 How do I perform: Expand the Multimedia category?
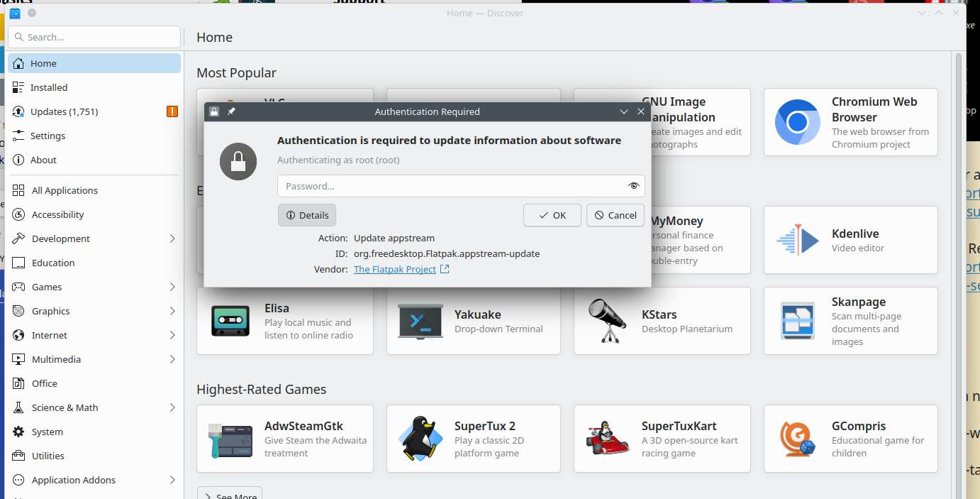(172, 359)
